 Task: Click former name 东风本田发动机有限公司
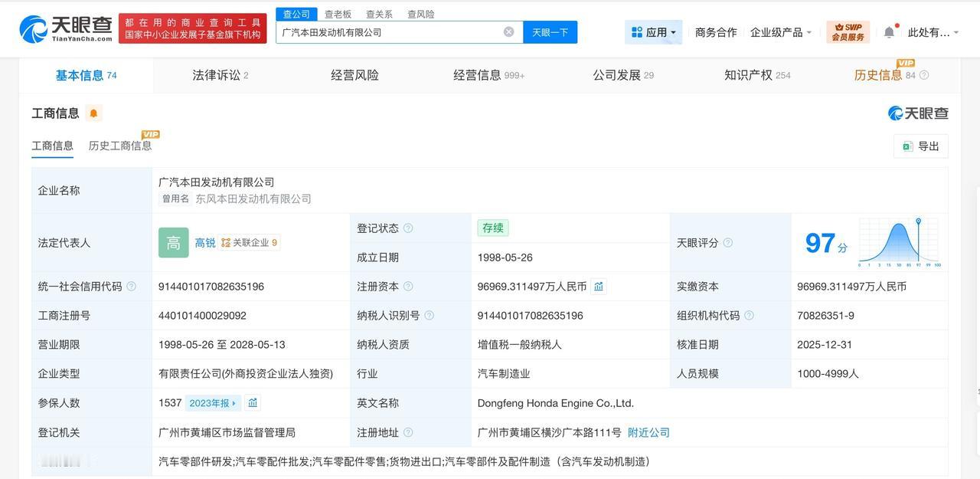tap(253, 199)
